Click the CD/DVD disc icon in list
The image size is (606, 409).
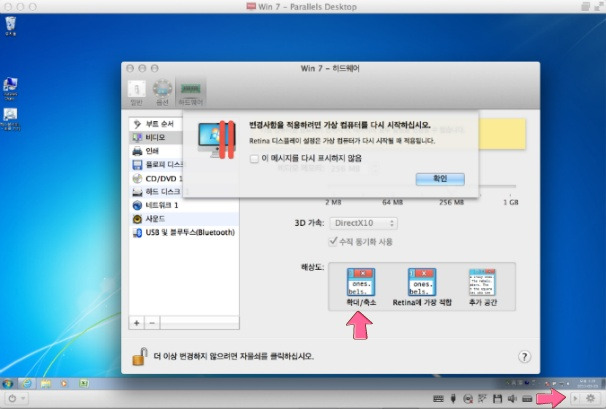click(137, 179)
